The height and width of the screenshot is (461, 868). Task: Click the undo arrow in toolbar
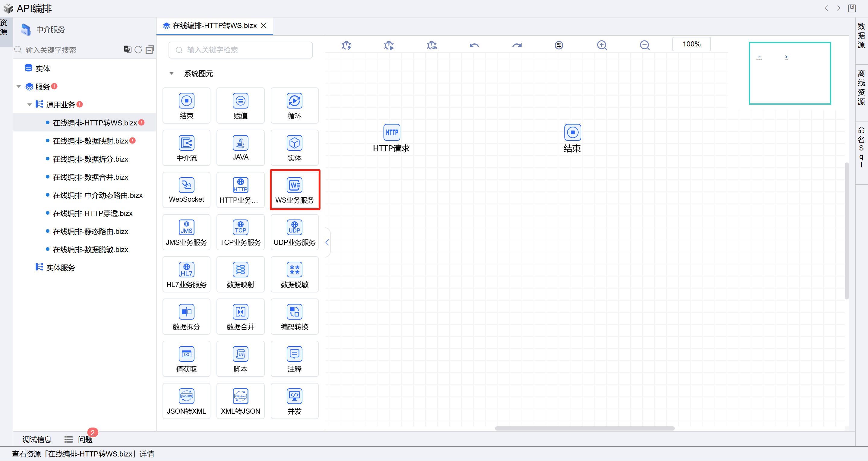click(474, 45)
